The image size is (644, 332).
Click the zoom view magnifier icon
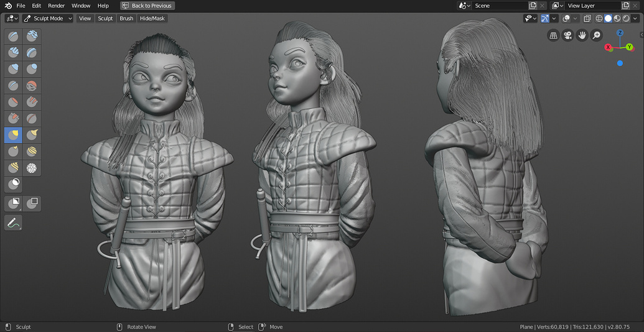tap(596, 35)
